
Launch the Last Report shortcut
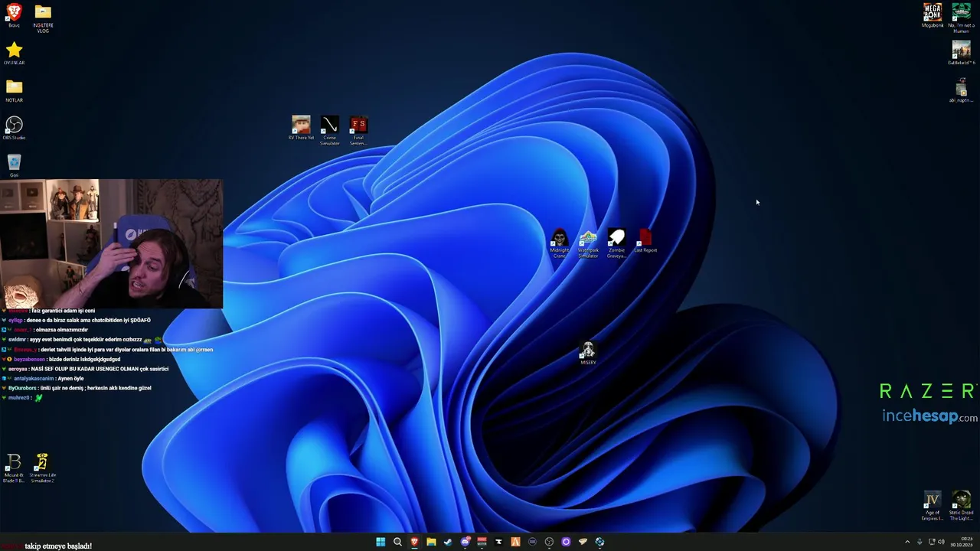pyautogui.click(x=645, y=241)
